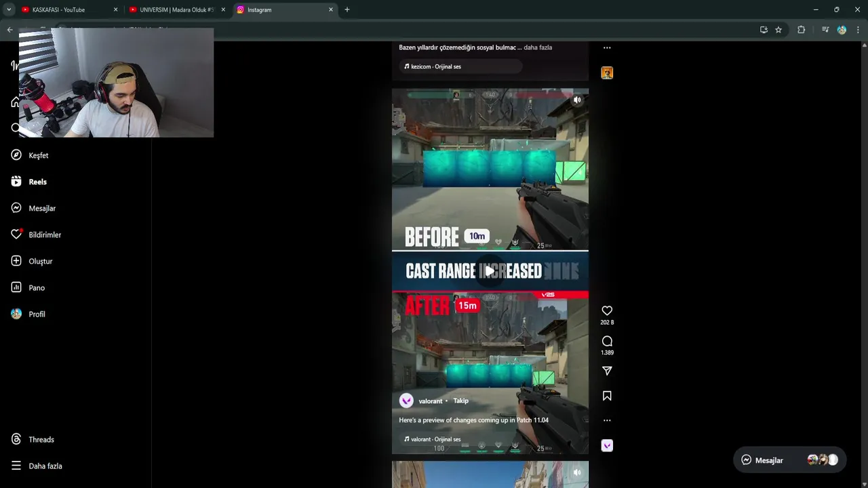Open Reels section in sidebar
868x488 pixels.
pos(37,182)
